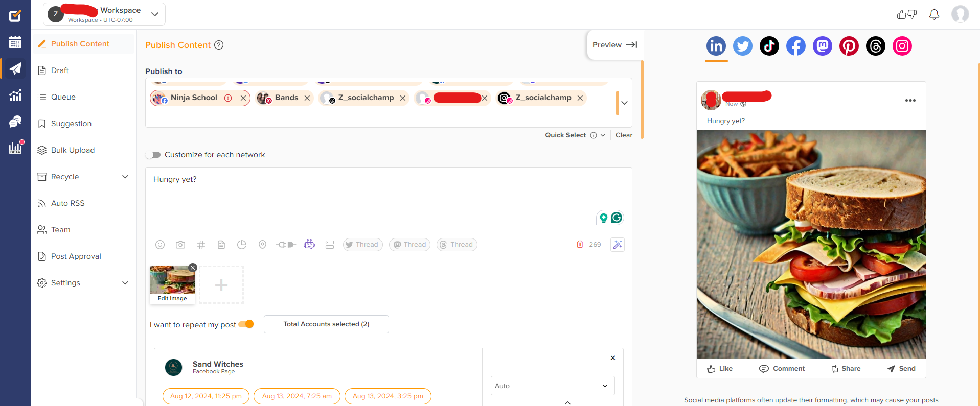Open the emoji picker in the composer toolbar
980x406 pixels.
coord(160,245)
